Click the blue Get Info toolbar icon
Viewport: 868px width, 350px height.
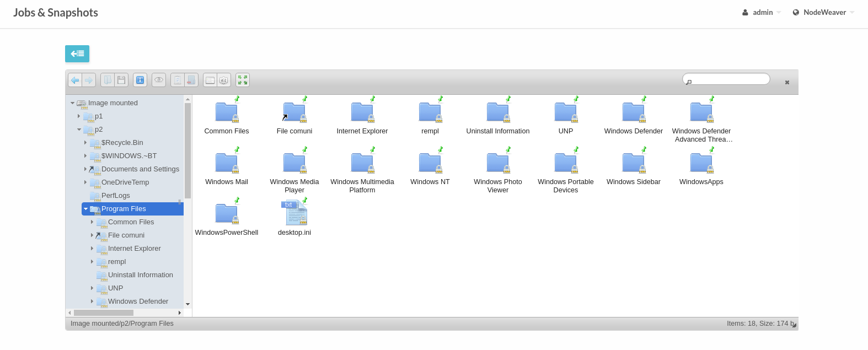click(x=140, y=80)
